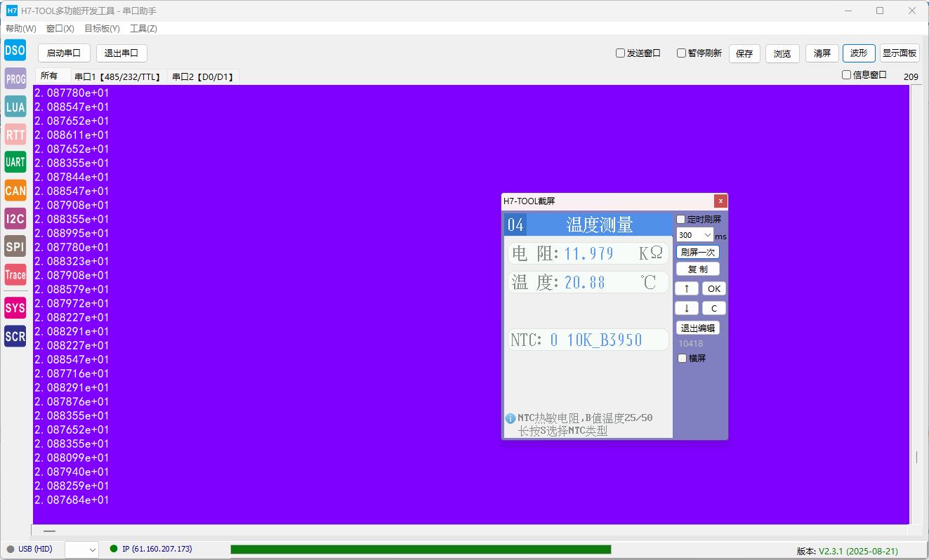The width and height of the screenshot is (929, 560).
Task: Switch to the RTT viewer icon
Action: point(15,135)
